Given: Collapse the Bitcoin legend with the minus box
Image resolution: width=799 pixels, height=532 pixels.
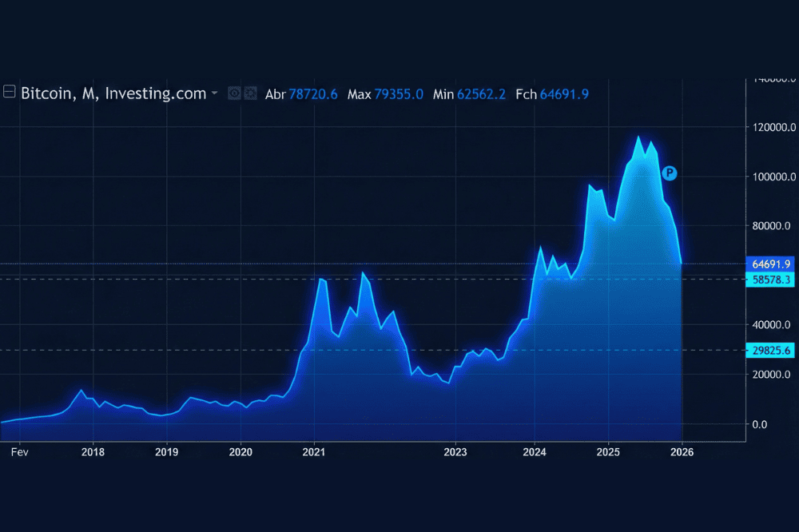Looking at the screenshot, I should (x=10, y=93).
